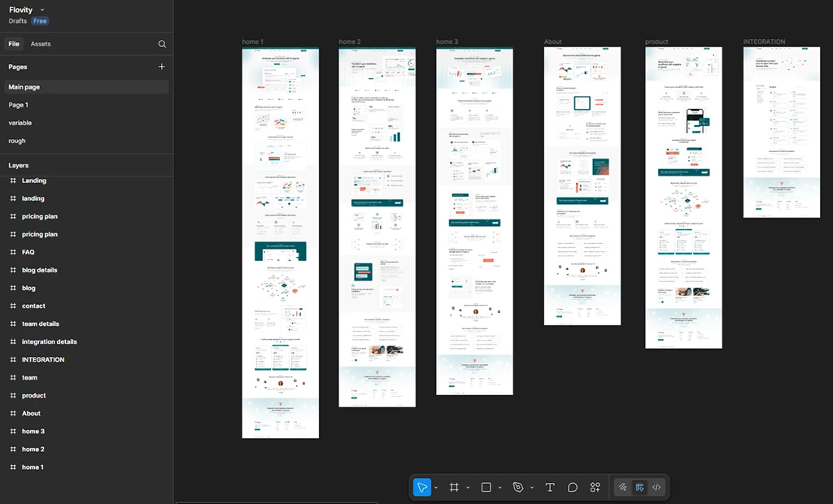Screen dimensions: 833x504
Task: Open the Main page page
Action: pyautogui.click(x=86, y=87)
